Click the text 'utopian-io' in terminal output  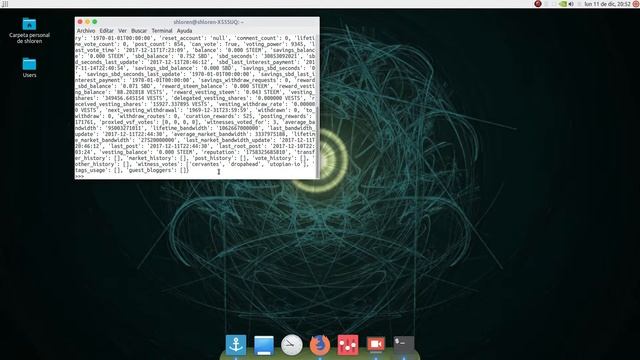point(284,164)
